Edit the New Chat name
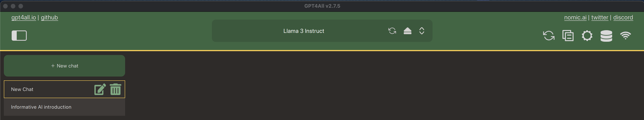The height and width of the screenshot is (120, 644). (100, 89)
